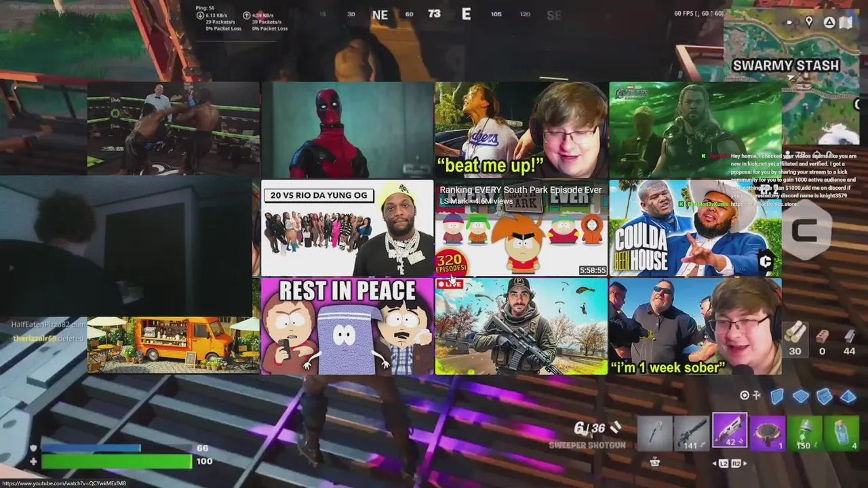Click the wood material icon showing 30
This screenshot has height=488, width=868.
pyautogui.click(x=795, y=331)
